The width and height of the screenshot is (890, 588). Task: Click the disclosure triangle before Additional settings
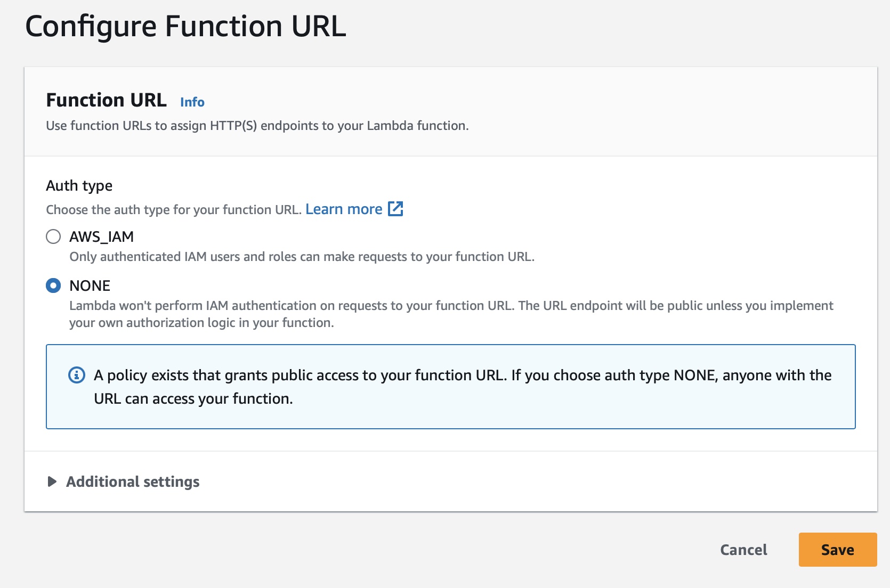click(x=52, y=481)
